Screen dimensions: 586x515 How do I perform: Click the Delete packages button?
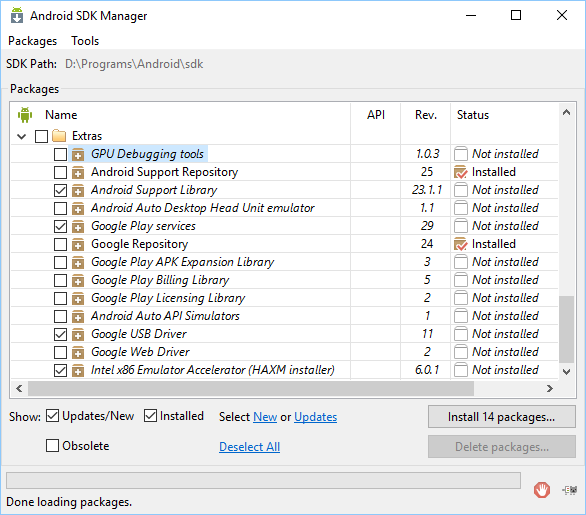pos(502,447)
